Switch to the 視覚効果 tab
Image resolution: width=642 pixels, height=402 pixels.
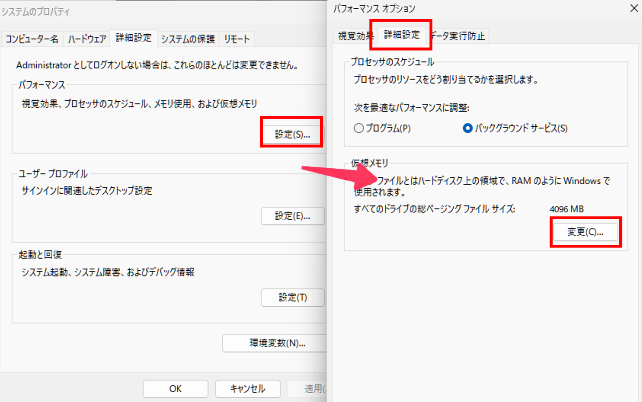(x=355, y=35)
